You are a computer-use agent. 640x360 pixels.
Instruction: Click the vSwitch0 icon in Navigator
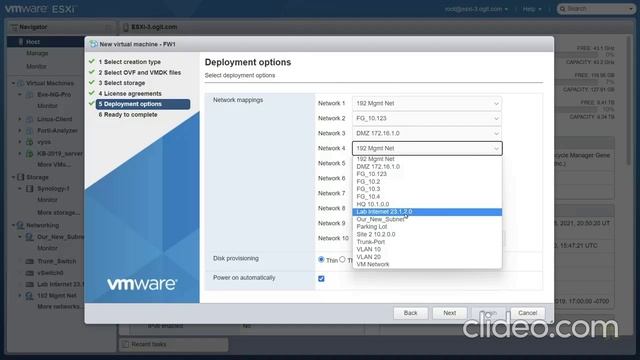tap(29, 273)
